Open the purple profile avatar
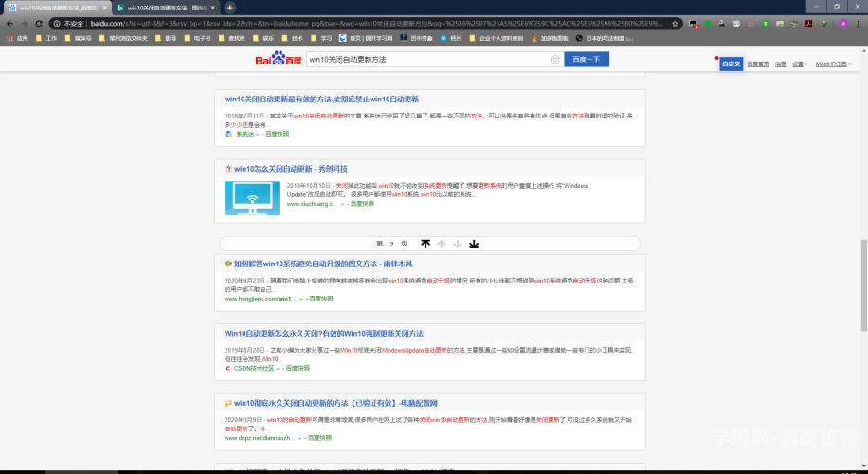Viewport: 868px width, 474px height. tap(843, 24)
